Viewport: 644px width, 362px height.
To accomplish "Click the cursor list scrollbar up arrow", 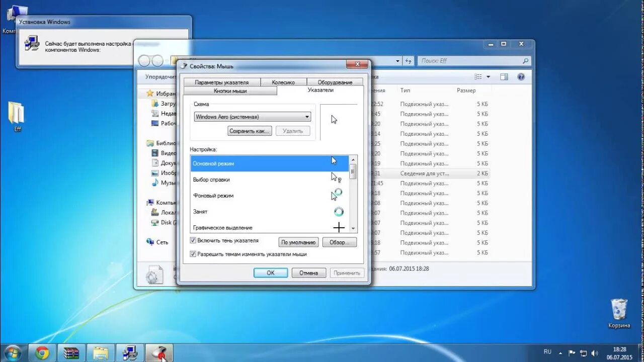I will pos(353,159).
